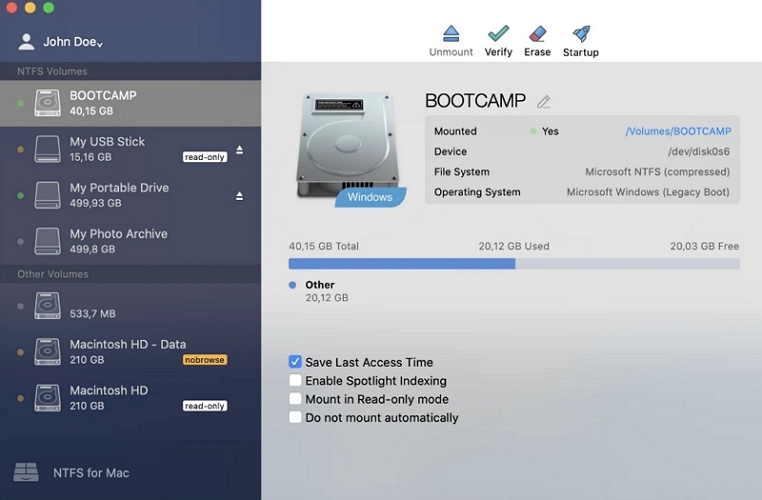The image size is (762, 500).
Task: Click the blue Other legend dot
Action: tap(293, 285)
